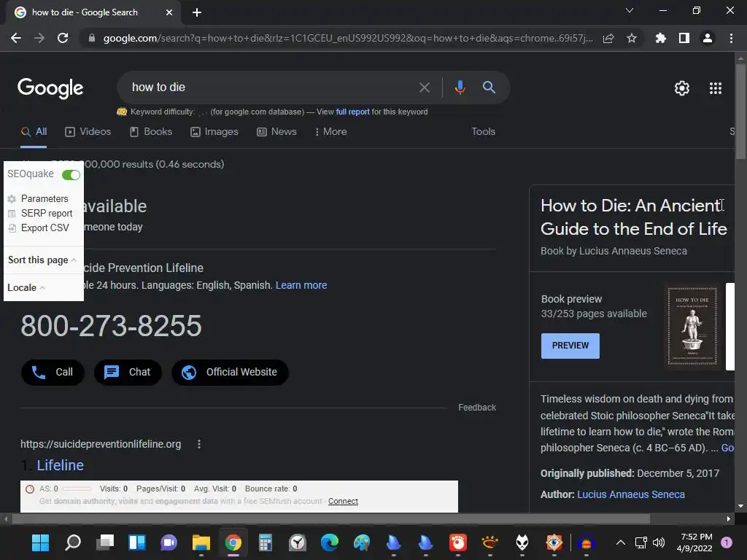Click the magnifier search button
The height and width of the screenshot is (560, 747).
[x=489, y=87]
